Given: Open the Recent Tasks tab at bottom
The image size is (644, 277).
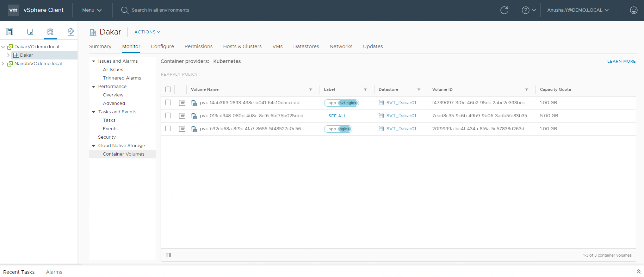Looking at the screenshot, I should pos(19,272).
